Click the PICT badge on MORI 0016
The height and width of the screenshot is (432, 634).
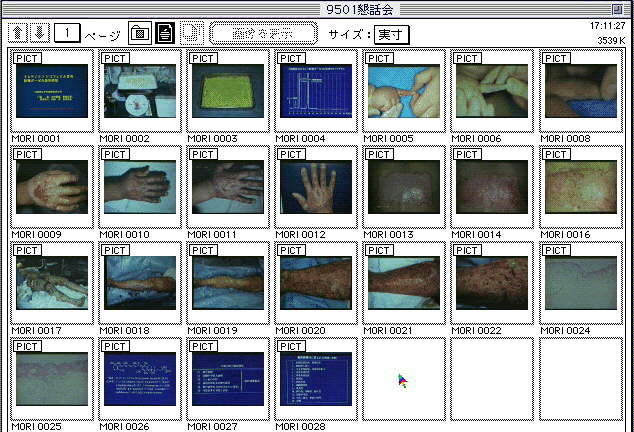[555, 155]
